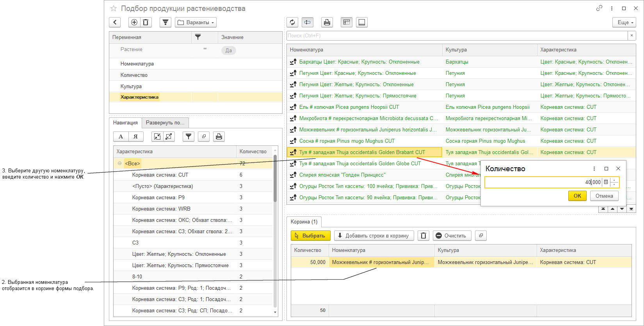This screenshot has height=326, width=644.
Task: Open calculator icon in Количество field
Action: coord(606,182)
